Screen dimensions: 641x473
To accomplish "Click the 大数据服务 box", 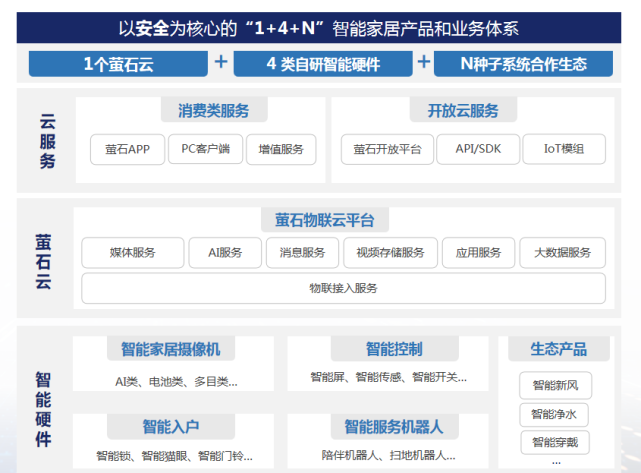I will [x=563, y=253].
